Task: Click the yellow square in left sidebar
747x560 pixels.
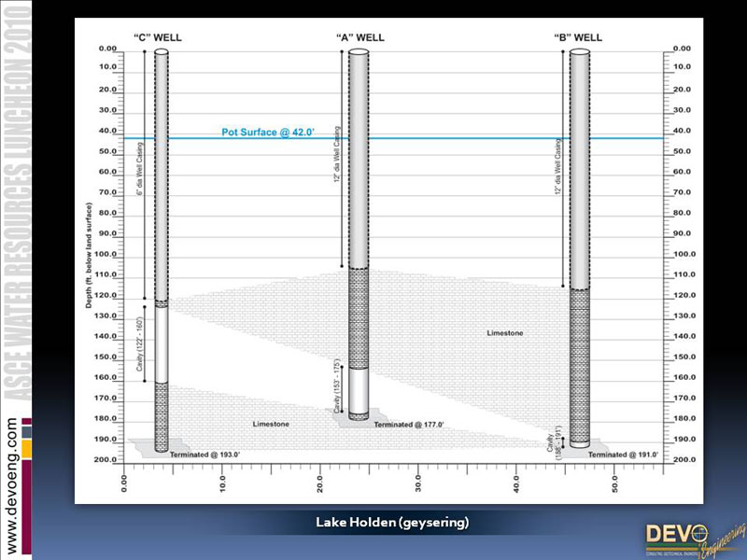Action: (26, 449)
